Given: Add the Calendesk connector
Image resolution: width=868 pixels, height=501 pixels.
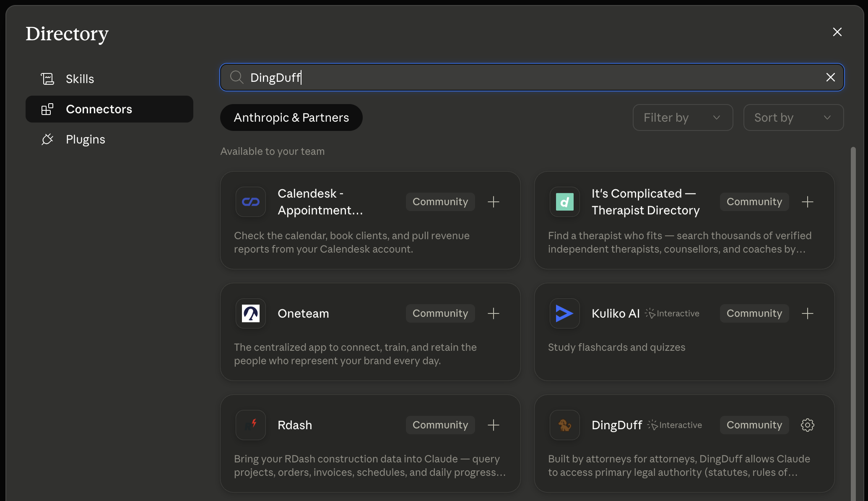Looking at the screenshot, I should (x=494, y=202).
